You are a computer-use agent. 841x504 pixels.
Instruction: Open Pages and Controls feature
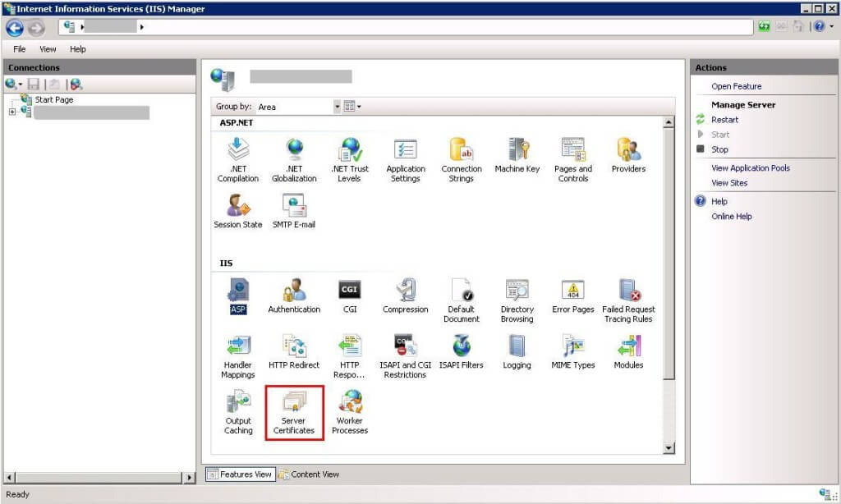point(572,160)
